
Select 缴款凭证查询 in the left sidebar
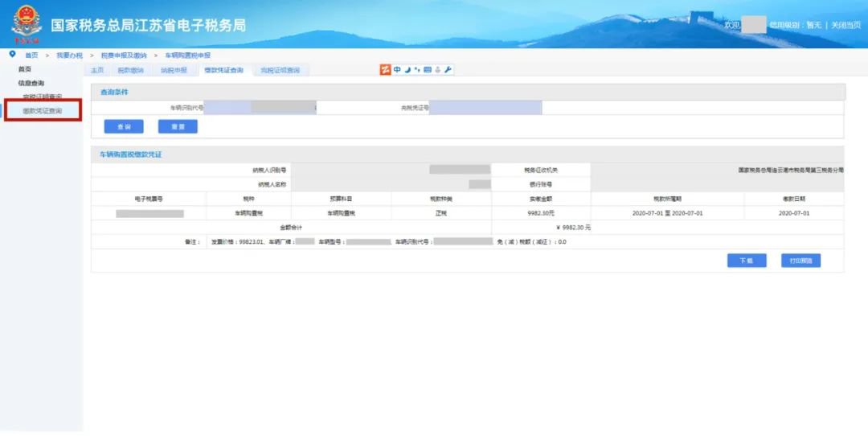42,110
